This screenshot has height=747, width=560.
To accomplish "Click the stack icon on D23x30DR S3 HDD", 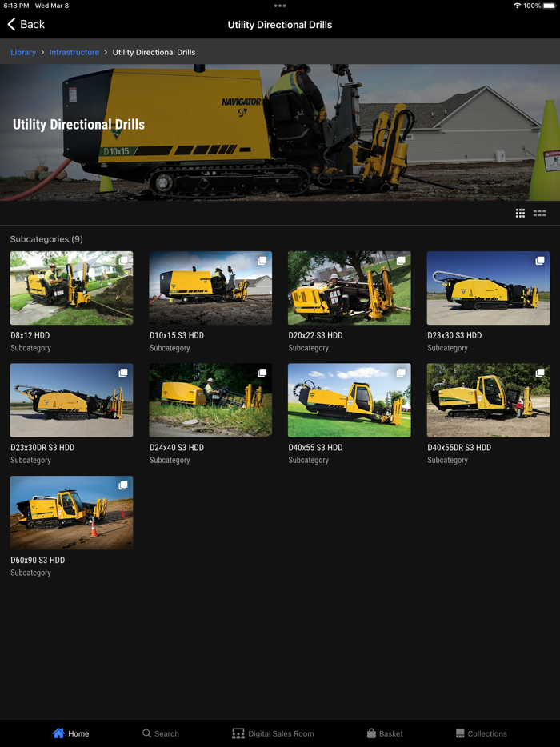I will tap(123, 373).
